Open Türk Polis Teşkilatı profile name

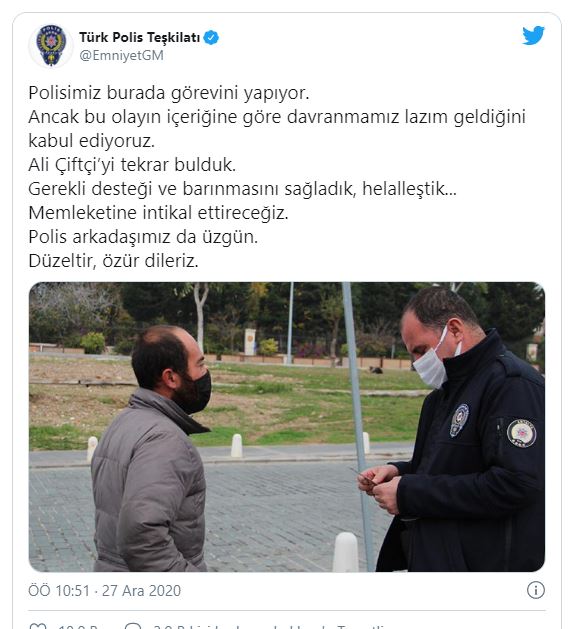140,37
